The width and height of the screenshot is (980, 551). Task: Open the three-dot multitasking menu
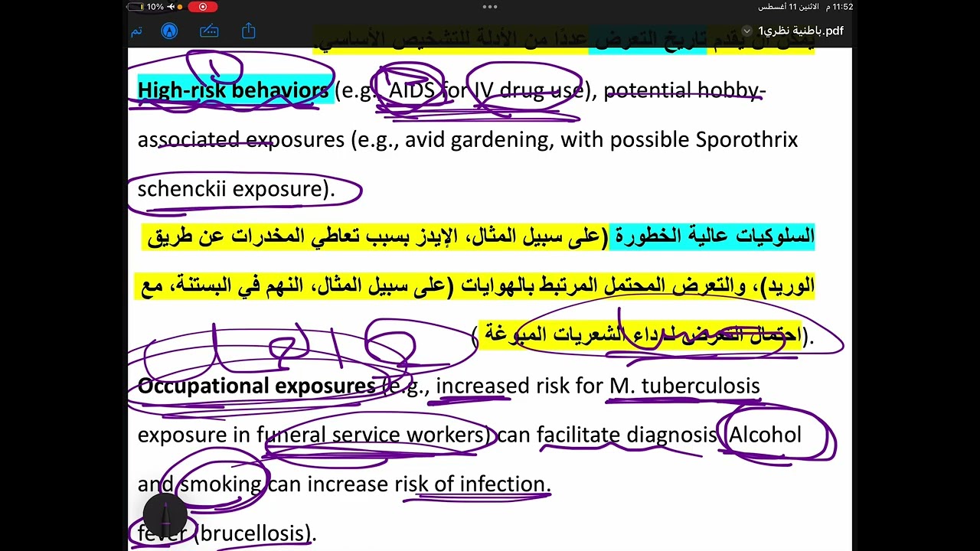490,7
